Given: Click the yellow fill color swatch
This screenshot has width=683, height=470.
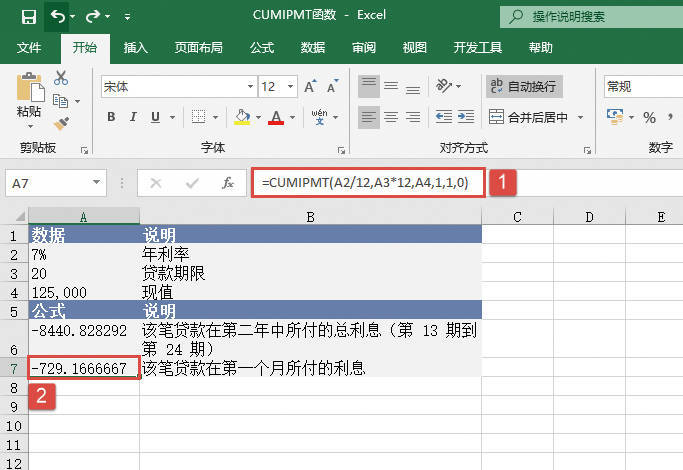Looking at the screenshot, I should 241,117.
